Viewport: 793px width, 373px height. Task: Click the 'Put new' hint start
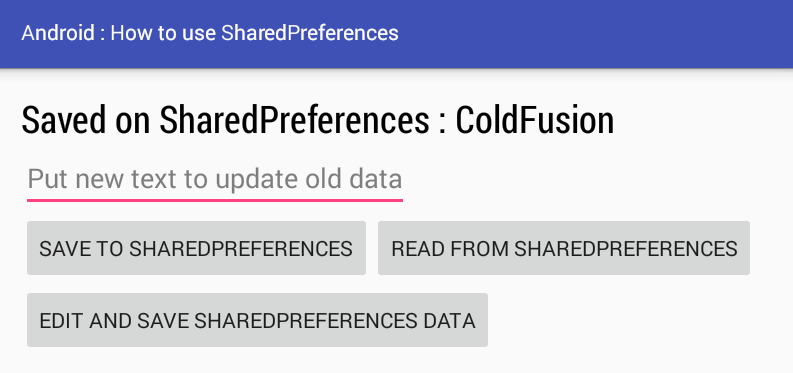point(77,180)
